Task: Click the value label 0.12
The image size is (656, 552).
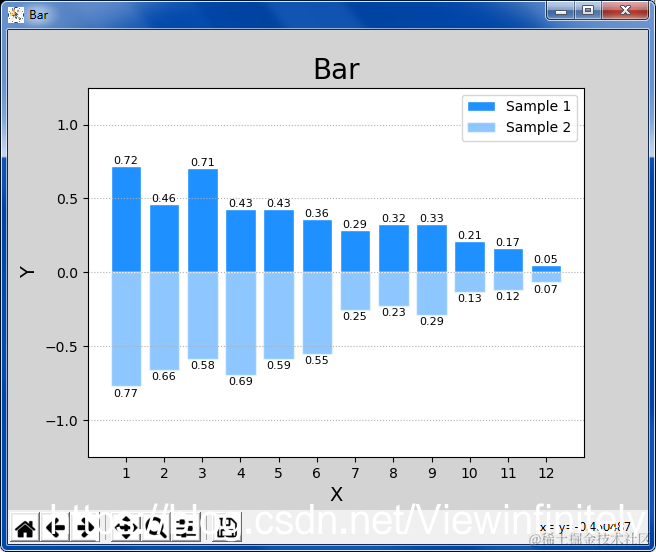Action: 508,296
